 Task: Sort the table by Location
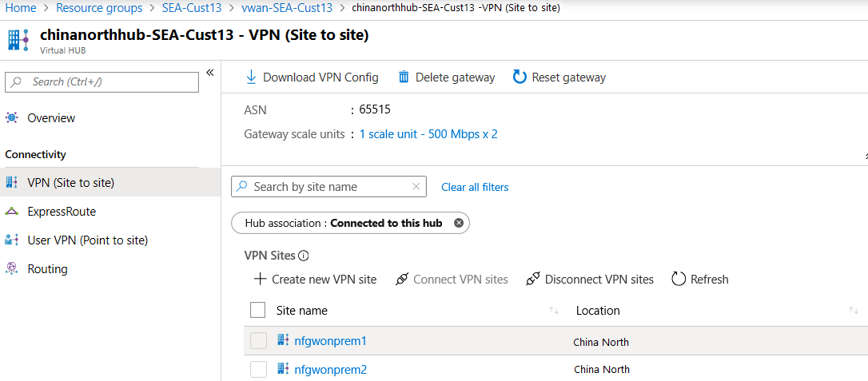point(853,311)
